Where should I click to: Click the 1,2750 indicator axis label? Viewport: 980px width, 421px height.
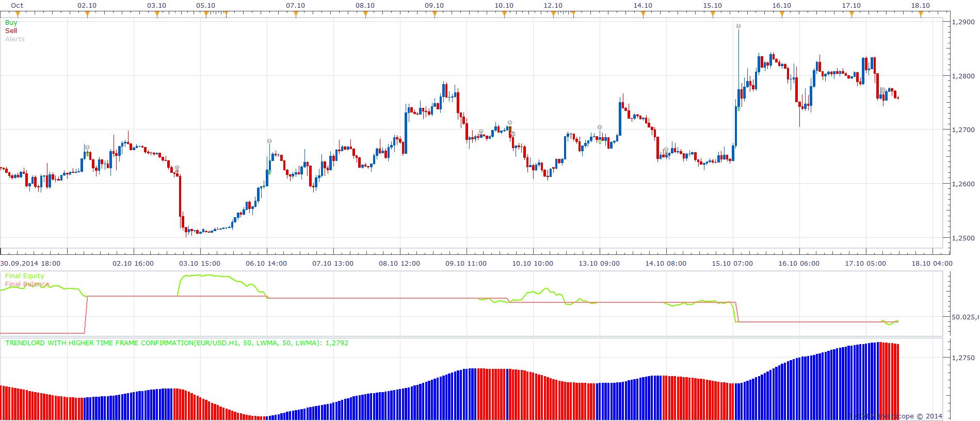[x=963, y=358]
